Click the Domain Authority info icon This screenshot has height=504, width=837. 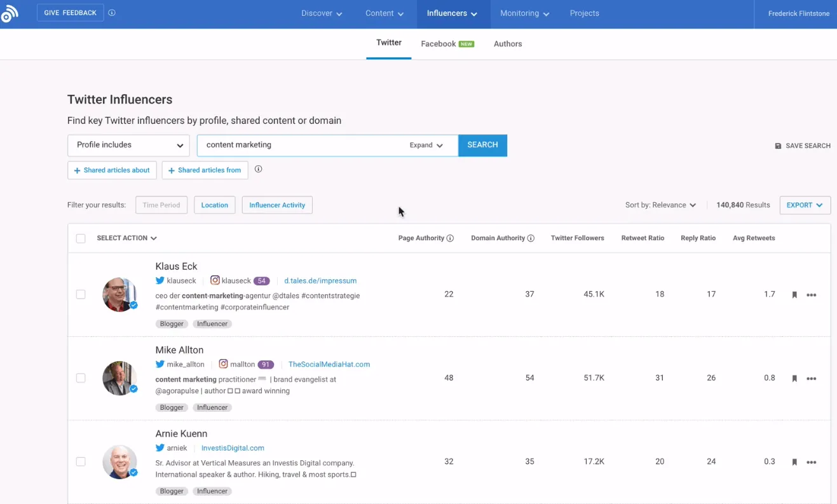pyautogui.click(x=531, y=238)
